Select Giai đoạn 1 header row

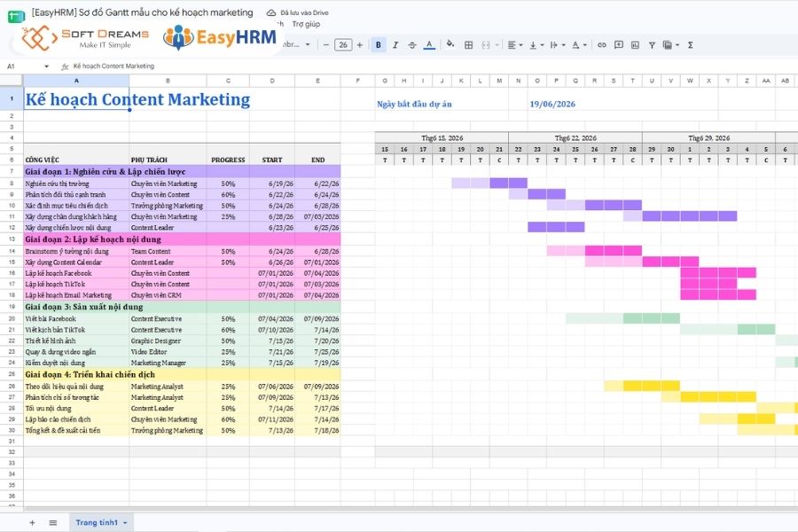[182, 171]
